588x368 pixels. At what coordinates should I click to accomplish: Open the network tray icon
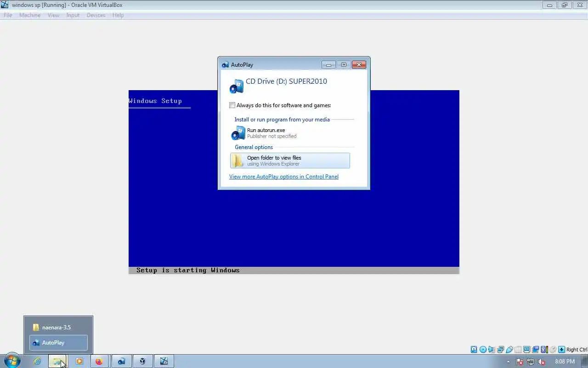[x=531, y=362]
